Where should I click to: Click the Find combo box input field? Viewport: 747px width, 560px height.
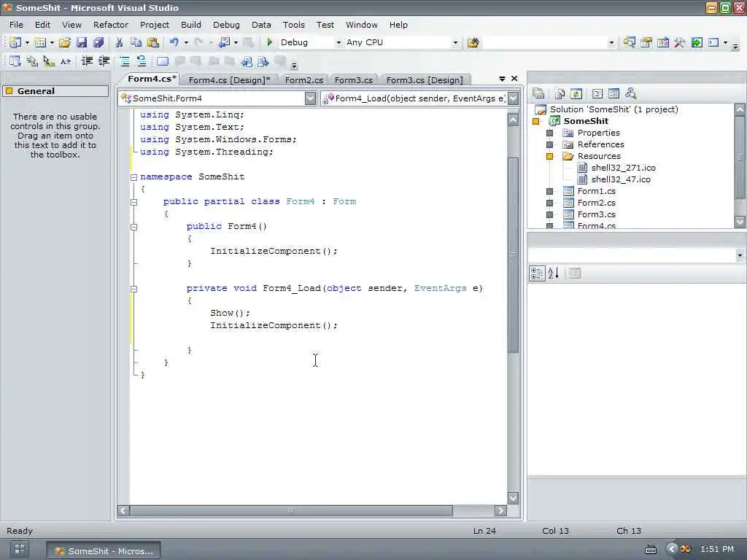tap(546, 42)
